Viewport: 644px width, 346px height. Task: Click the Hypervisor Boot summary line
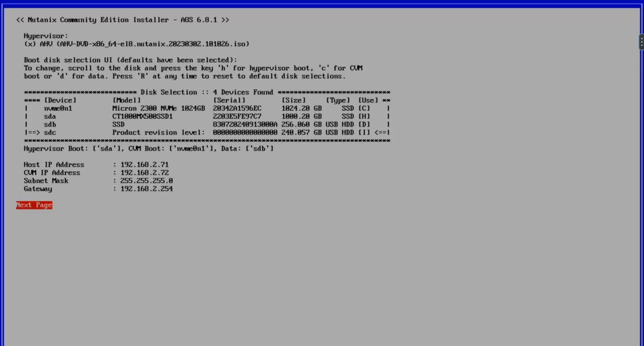click(148, 148)
